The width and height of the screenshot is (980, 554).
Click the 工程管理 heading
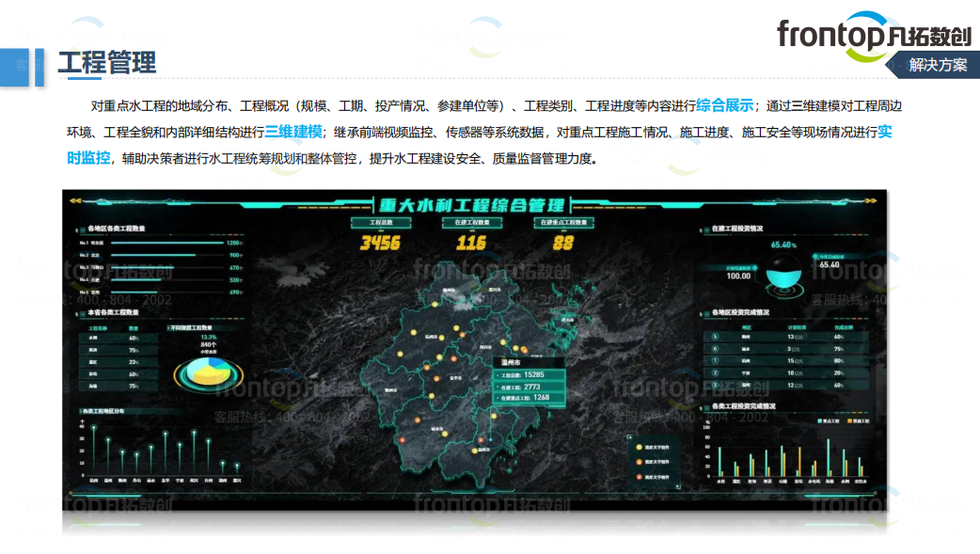(106, 63)
